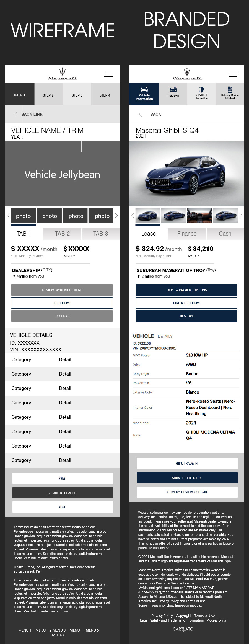This screenshot has width=249, height=644.
Task: Select the interior photo thumbnail
Action: pyautogui.click(x=199, y=215)
